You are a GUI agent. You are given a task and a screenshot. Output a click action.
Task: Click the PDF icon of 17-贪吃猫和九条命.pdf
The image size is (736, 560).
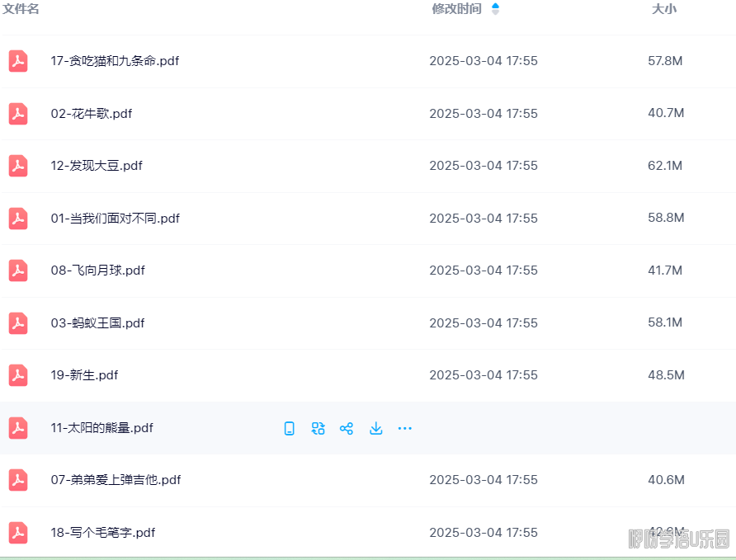point(18,61)
